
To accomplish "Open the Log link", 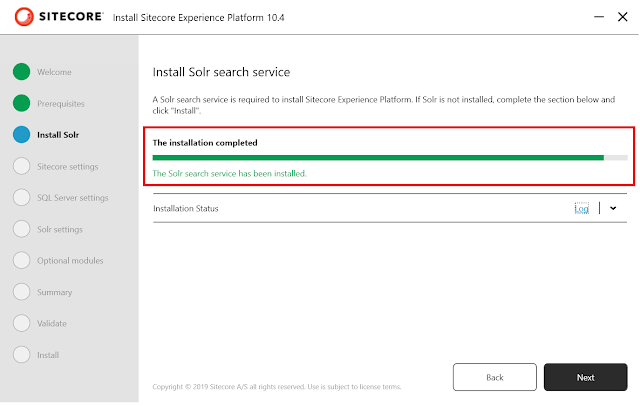I will pos(581,209).
